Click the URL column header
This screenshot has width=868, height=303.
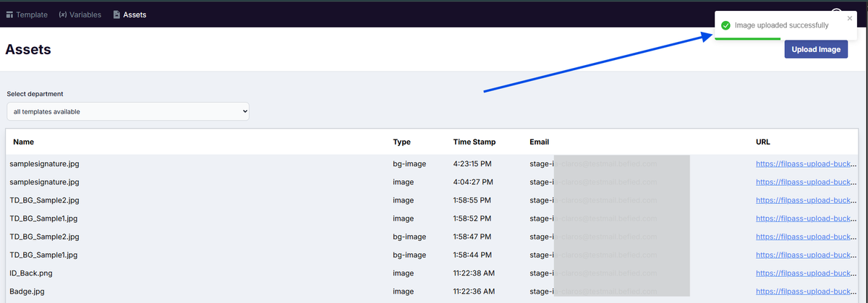click(x=764, y=142)
